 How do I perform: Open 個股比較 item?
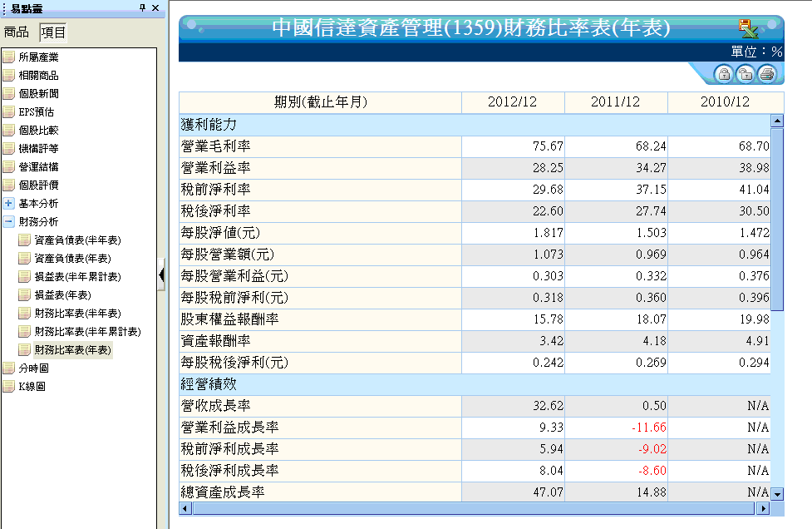pos(39,130)
